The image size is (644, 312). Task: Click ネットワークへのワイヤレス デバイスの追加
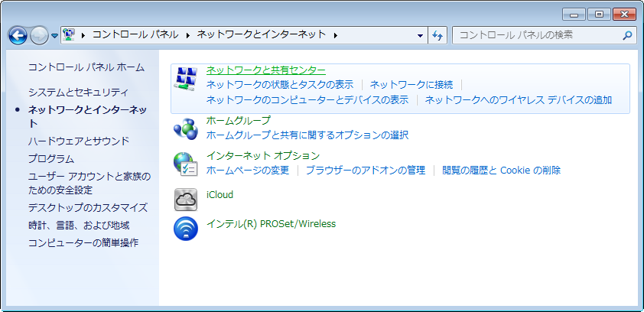coord(519,99)
